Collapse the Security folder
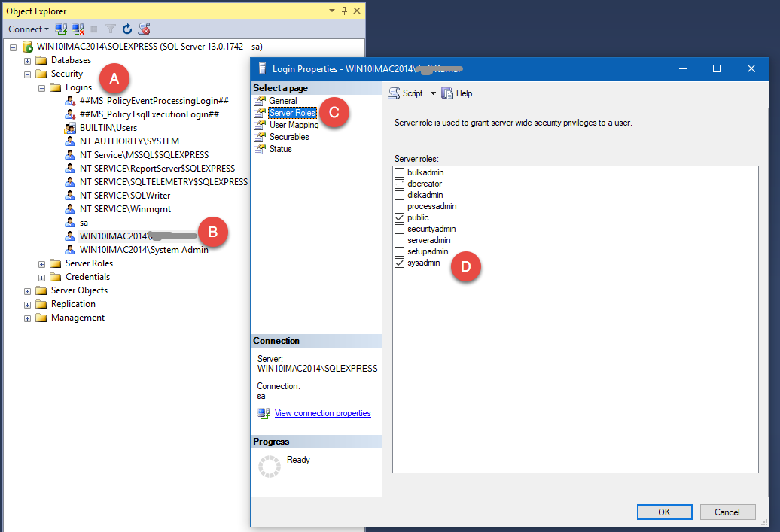Image resolution: width=780 pixels, height=532 pixels. point(27,74)
